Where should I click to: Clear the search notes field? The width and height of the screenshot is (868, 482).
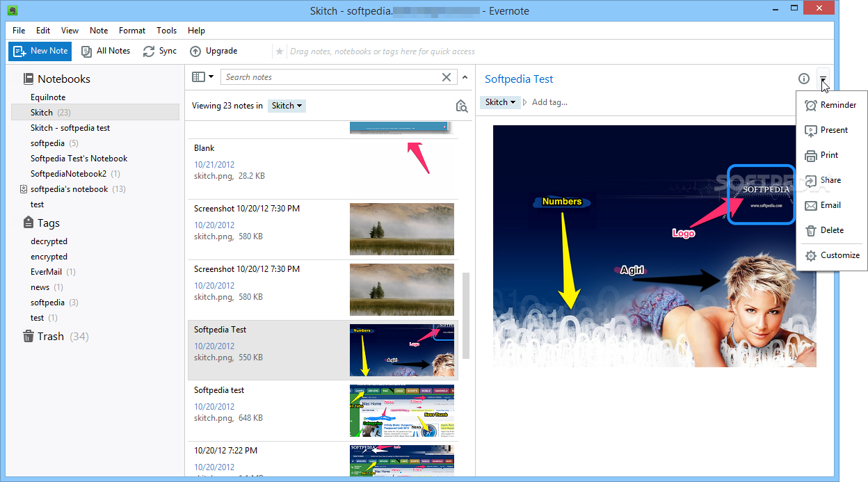click(447, 77)
